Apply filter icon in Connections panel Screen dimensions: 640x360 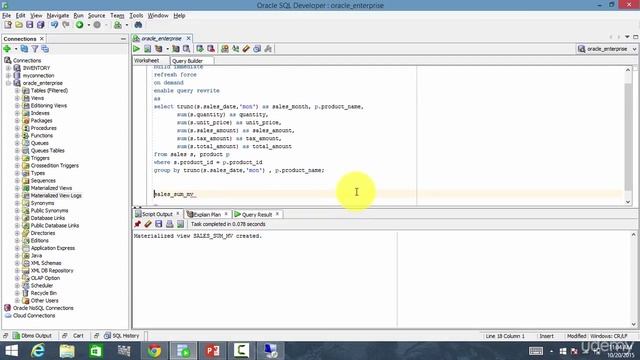coord(35,49)
